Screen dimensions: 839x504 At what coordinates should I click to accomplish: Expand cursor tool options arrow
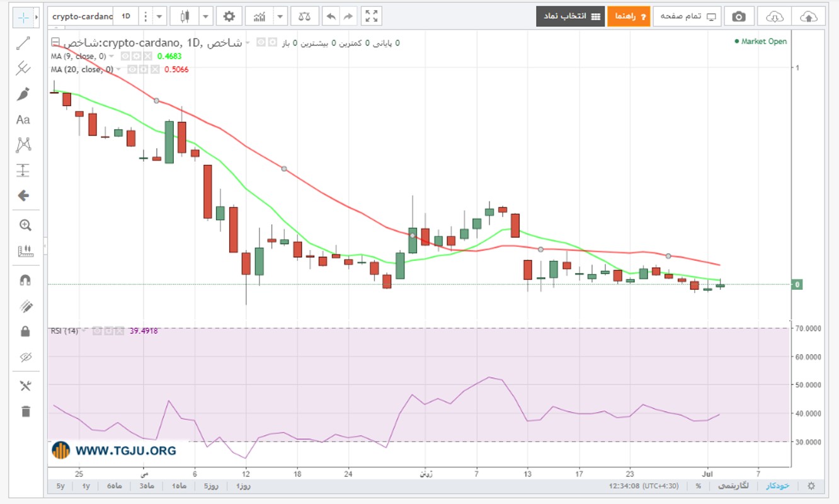(x=36, y=17)
